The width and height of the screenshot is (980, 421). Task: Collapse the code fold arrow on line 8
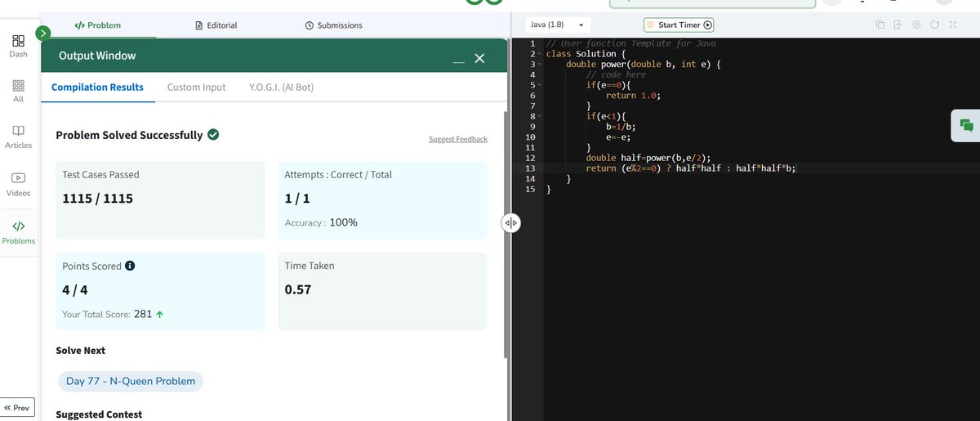540,117
